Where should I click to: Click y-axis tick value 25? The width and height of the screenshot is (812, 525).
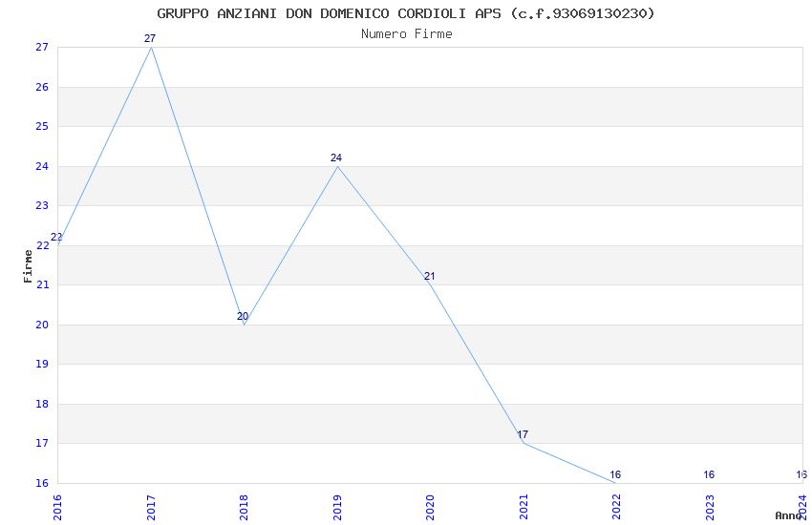42,126
